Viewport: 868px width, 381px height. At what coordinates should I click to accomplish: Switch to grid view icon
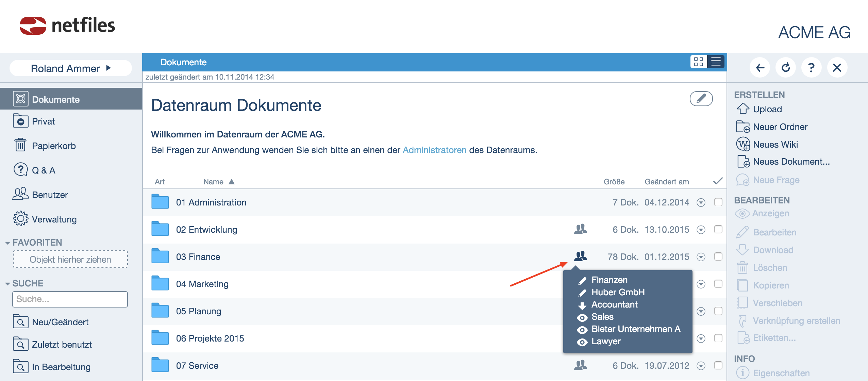[698, 62]
